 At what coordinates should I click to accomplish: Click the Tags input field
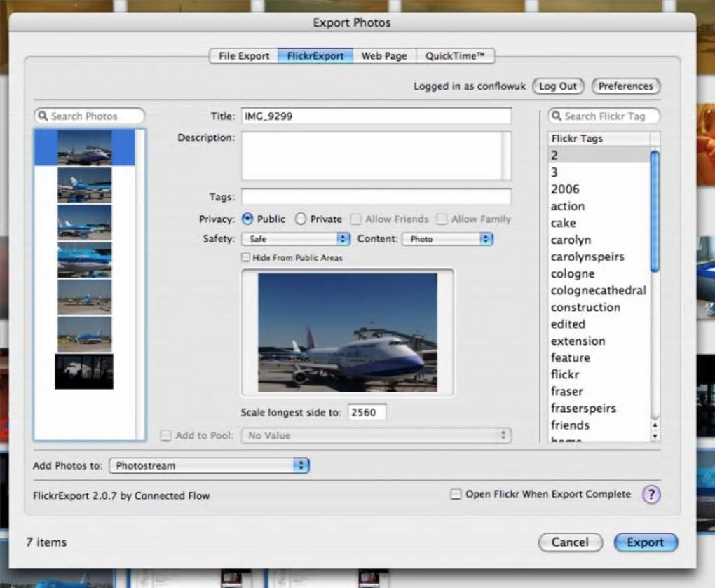pyautogui.click(x=376, y=197)
